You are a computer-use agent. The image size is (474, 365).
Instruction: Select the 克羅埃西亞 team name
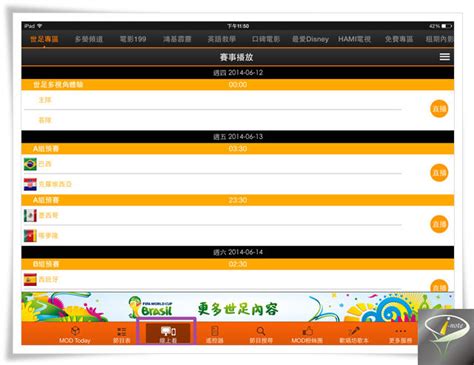[x=55, y=184]
